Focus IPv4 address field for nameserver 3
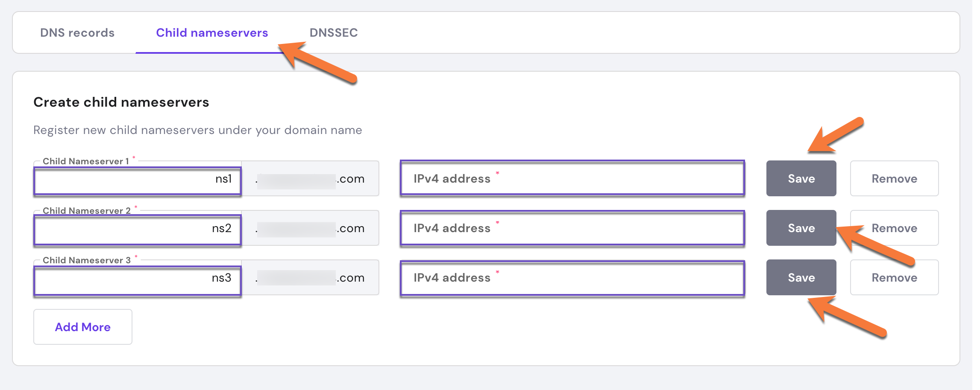 click(572, 278)
